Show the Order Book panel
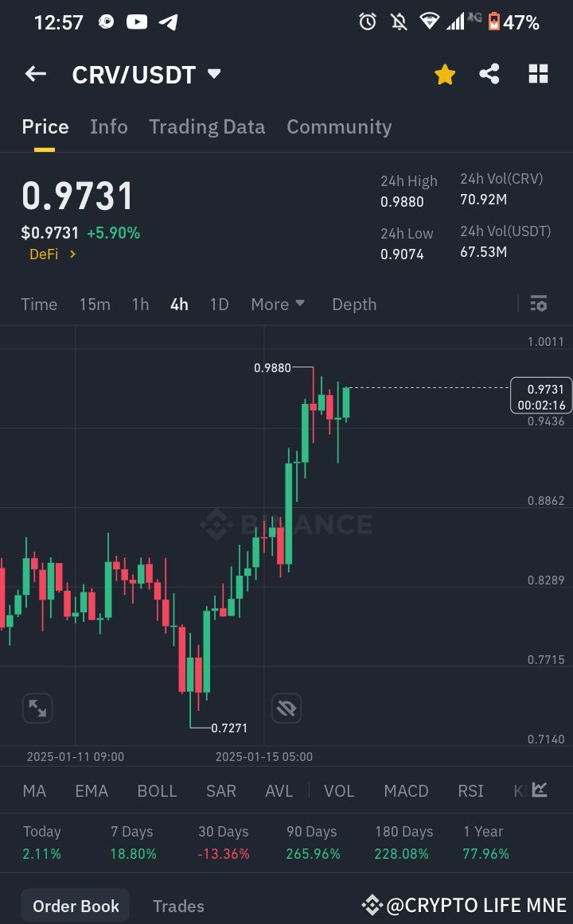The width and height of the screenshot is (573, 924). pyautogui.click(x=74, y=905)
